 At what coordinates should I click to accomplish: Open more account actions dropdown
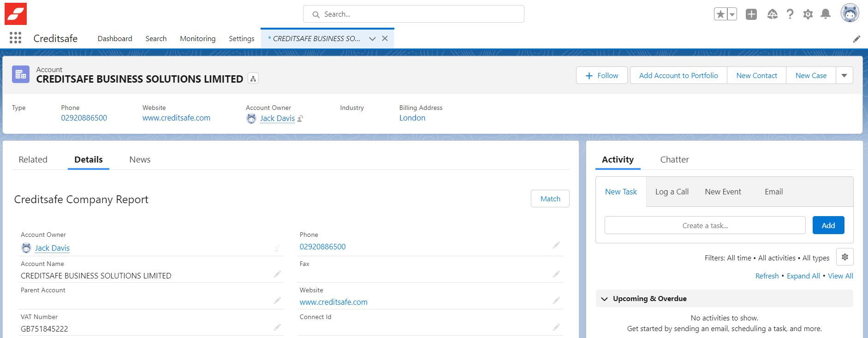coord(844,75)
